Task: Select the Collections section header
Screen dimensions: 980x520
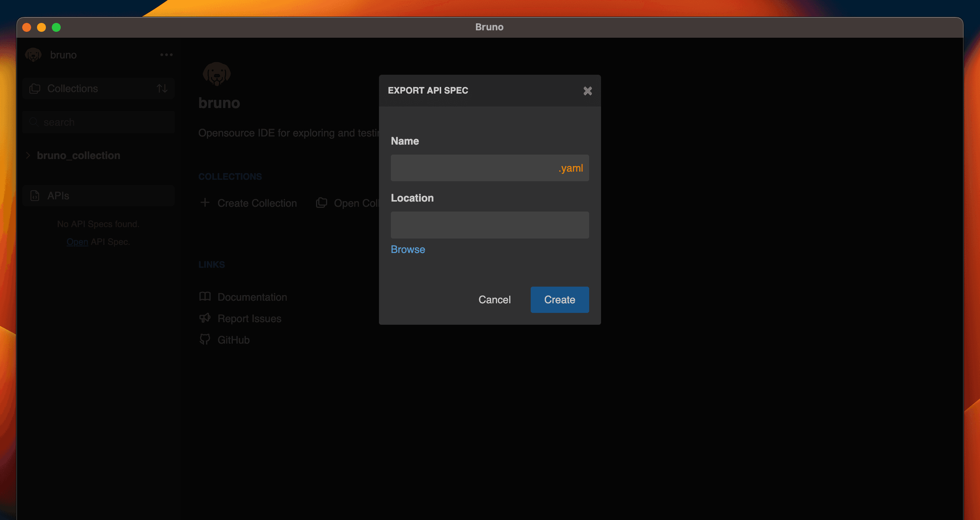Action: click(x=98, y=88)
